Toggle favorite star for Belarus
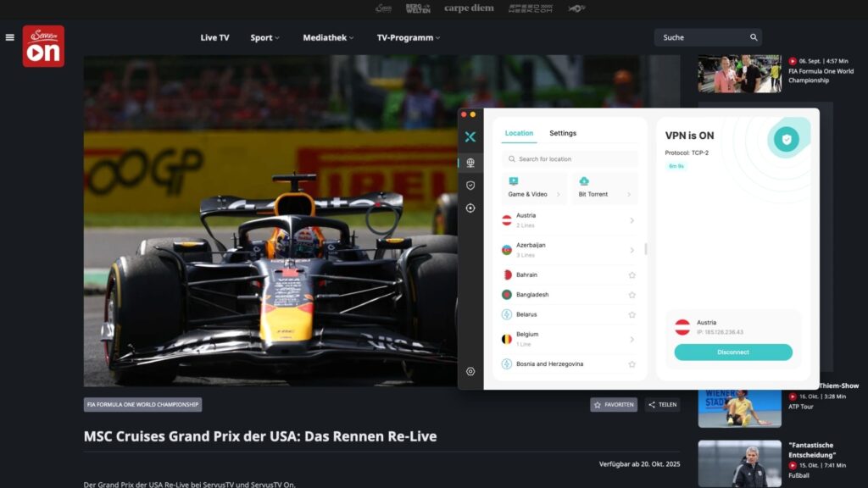The image size is (868, 488). coord(632,315)
